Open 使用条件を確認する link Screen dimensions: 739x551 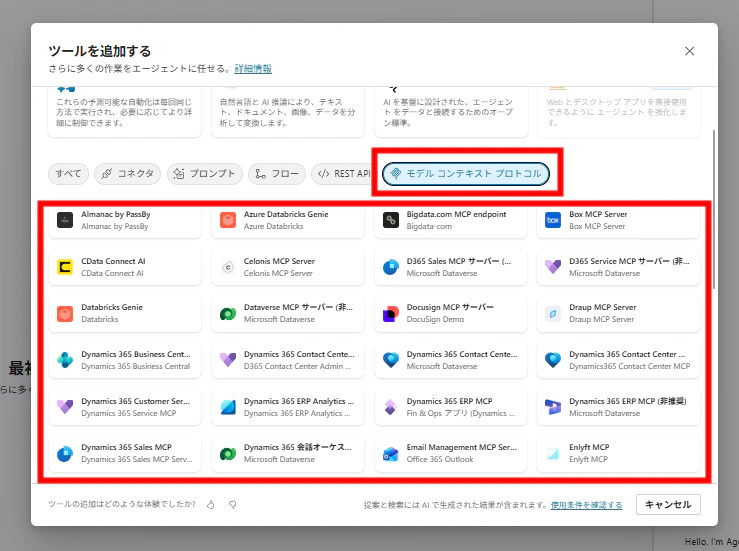[x=586, y=505]
